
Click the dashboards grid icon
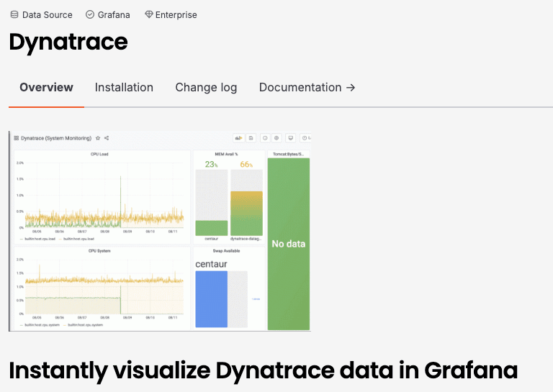(17, 138)
